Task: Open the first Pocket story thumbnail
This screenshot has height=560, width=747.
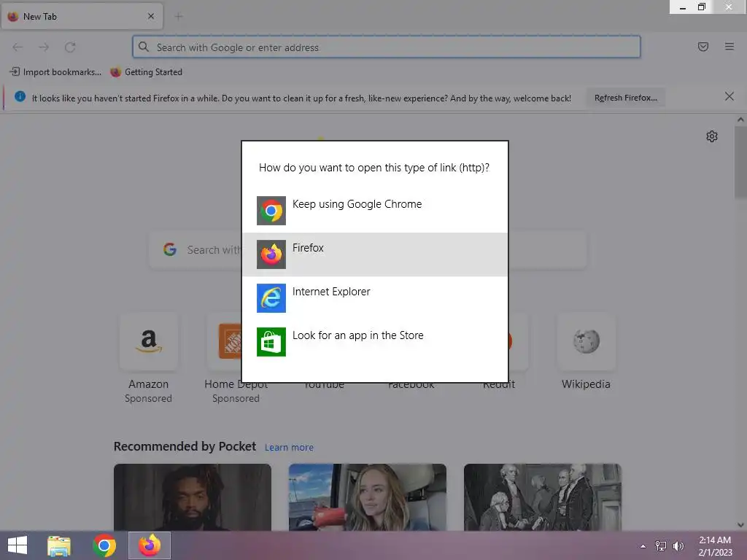Action: [x=193, y=497]
